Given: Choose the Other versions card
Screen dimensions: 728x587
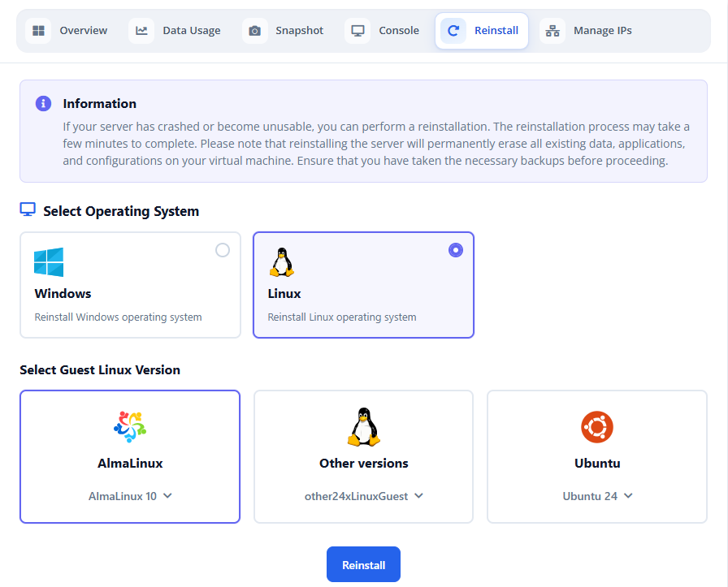Looking at the screenshot, I should tap(363, 456).
